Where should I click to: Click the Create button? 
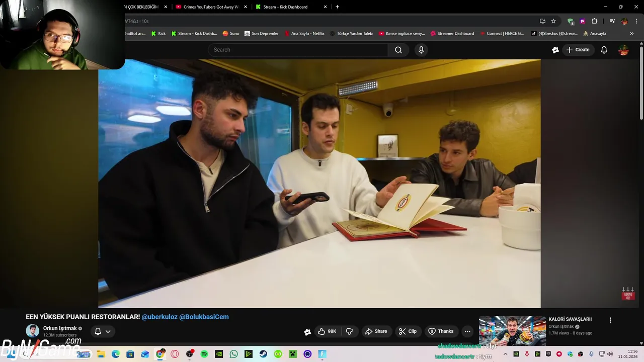tap(578, 50)
